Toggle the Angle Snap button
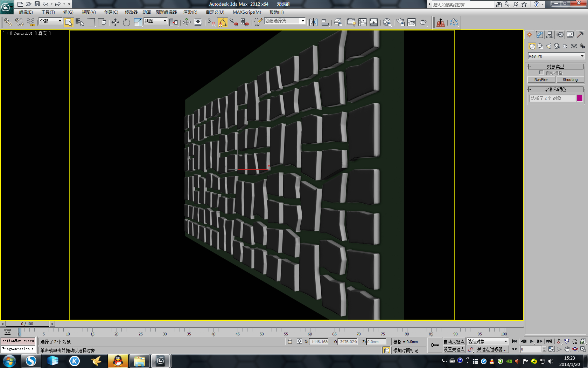Screen dimensions: 588x368 (x=223, y=22)
